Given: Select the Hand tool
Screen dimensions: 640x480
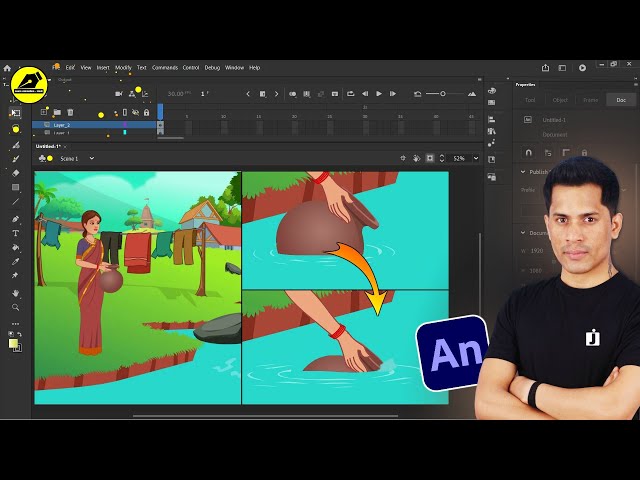Looking at the screenshot, I should tap(16, 293).
